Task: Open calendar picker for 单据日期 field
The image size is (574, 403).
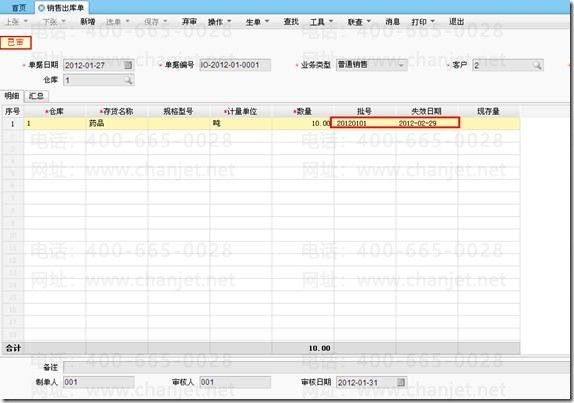Action: pos(128,65)
